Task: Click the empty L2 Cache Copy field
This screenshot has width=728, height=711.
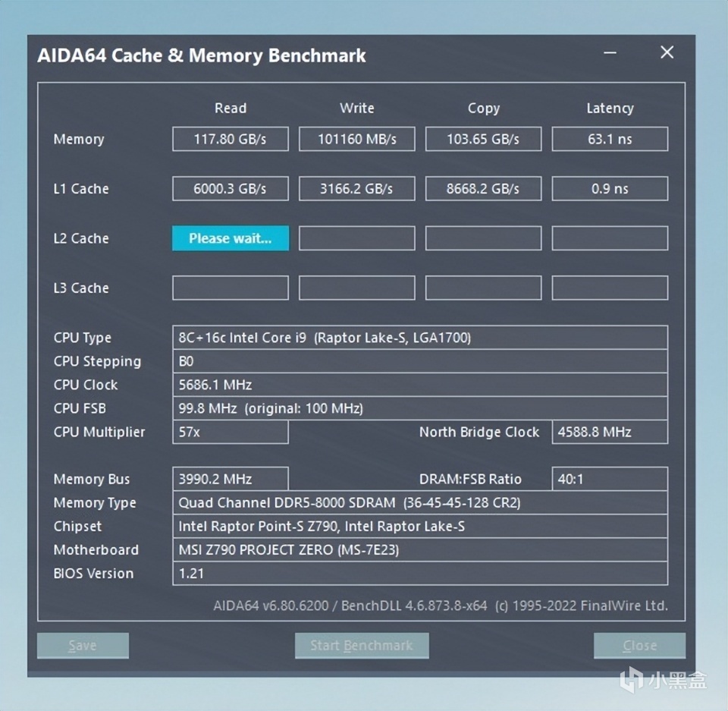Action: (483, 238)
